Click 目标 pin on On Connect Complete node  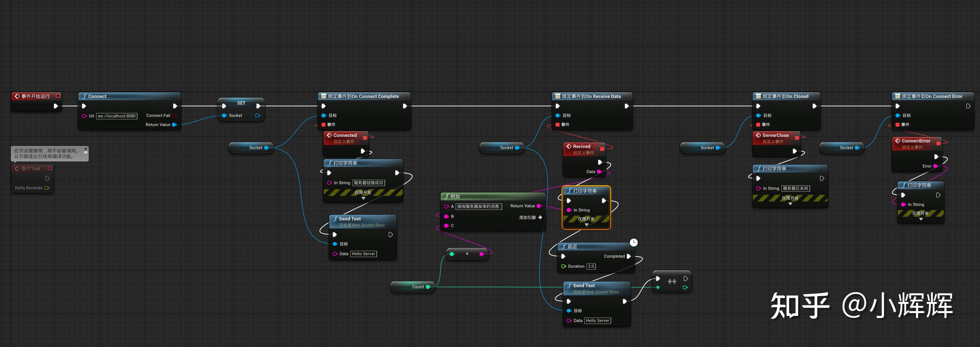pos(324,115)
